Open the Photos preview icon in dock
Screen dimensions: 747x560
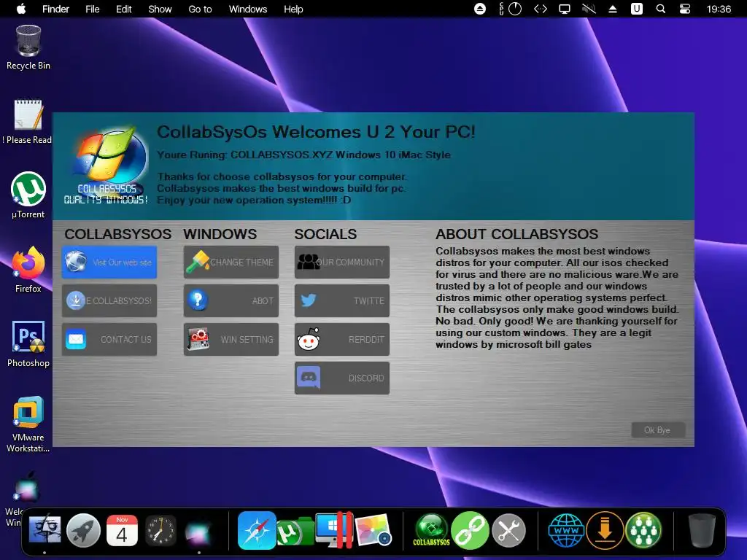(373, 530)
